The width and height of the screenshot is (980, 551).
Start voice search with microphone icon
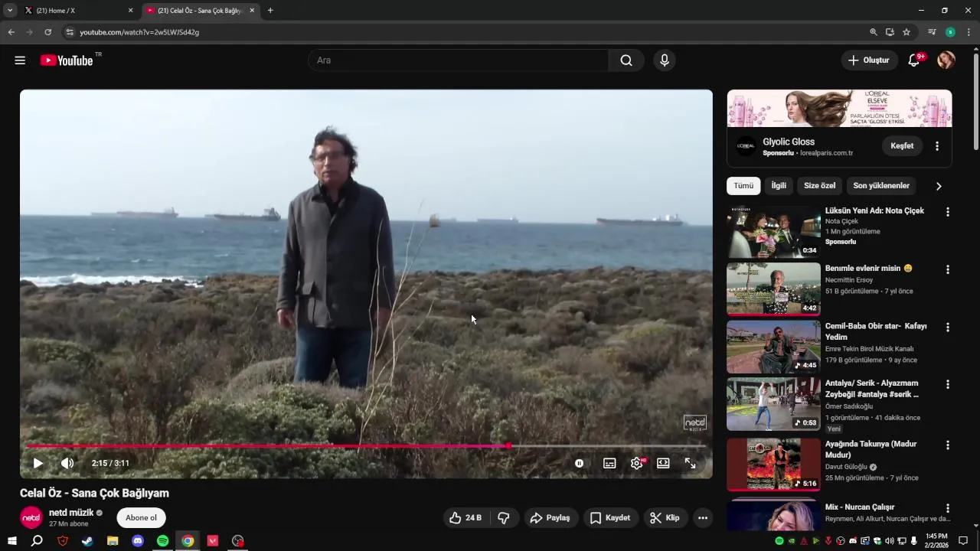point(665,60)
